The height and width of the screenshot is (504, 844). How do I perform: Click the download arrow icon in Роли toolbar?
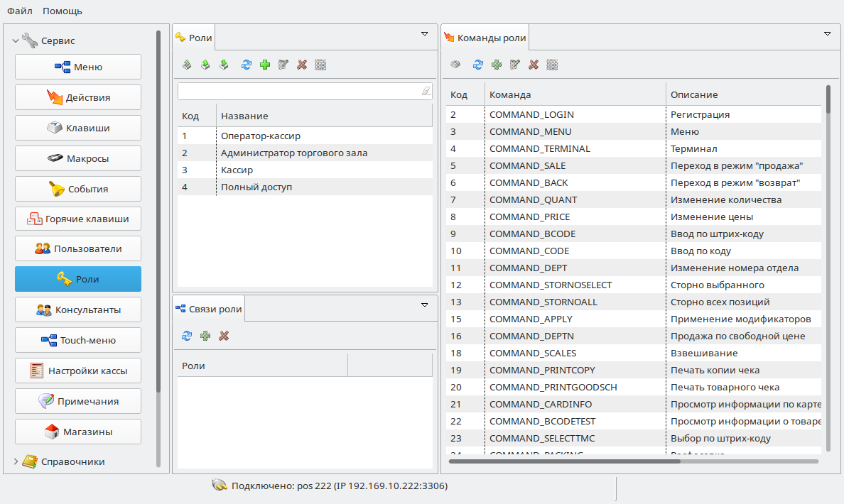(x=224, y=65)
